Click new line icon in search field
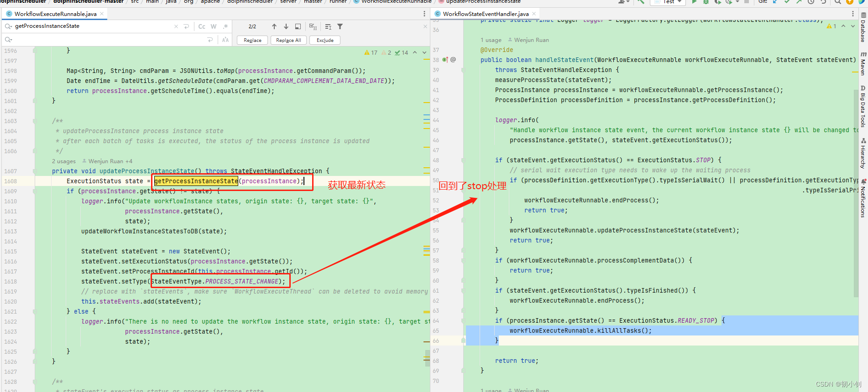Image resolution: width=868 pixels, height=392 pixels. [186, 26]
